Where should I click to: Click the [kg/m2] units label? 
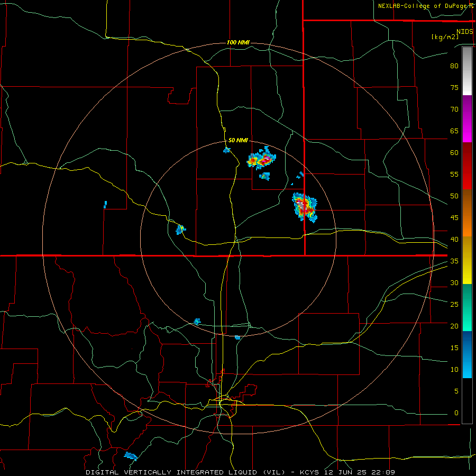point(445,37)
